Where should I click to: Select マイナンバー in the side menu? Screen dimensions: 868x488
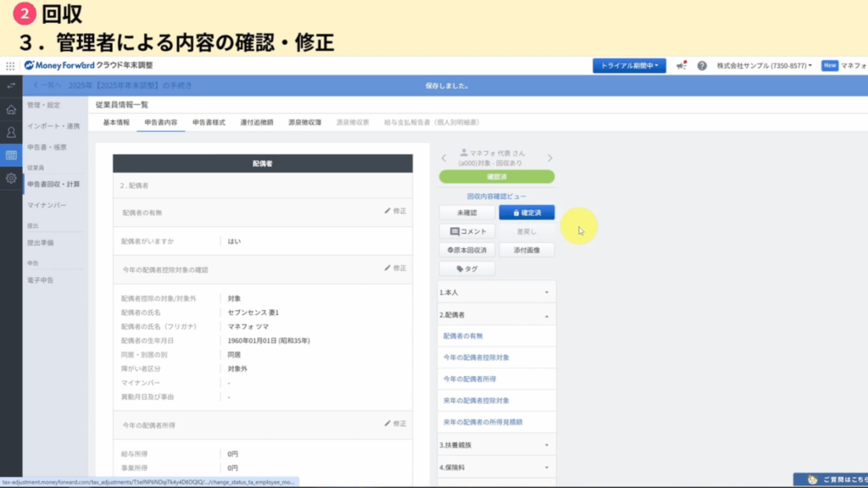coord(47,205)
